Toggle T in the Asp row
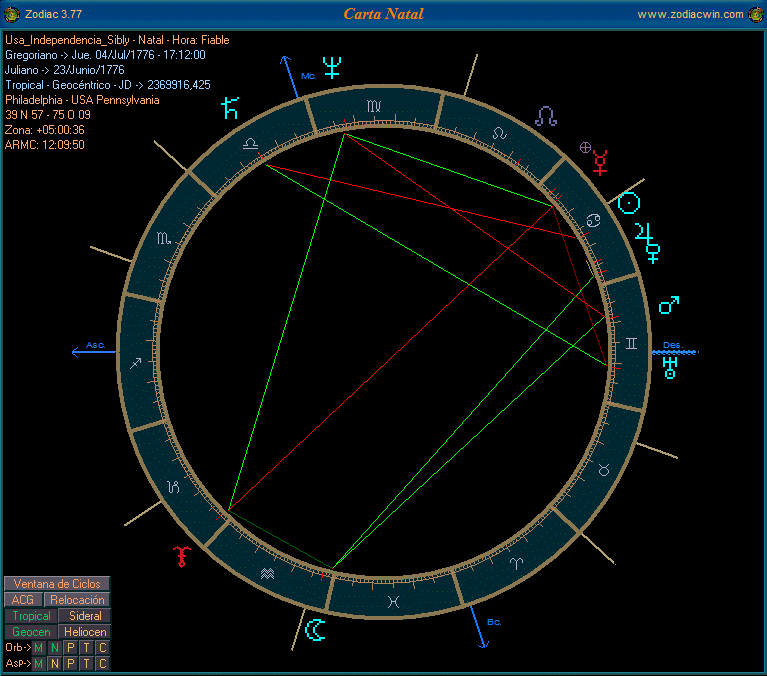 [87, 664]
